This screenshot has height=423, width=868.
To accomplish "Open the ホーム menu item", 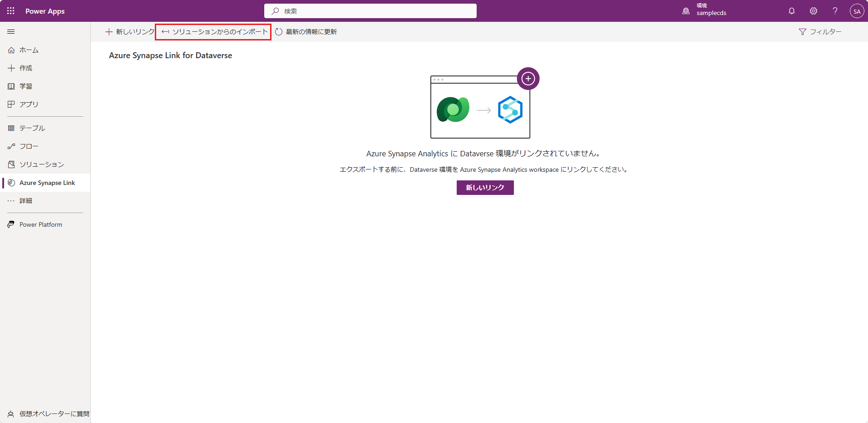I will pyautogui.click(x=29, y=50).
